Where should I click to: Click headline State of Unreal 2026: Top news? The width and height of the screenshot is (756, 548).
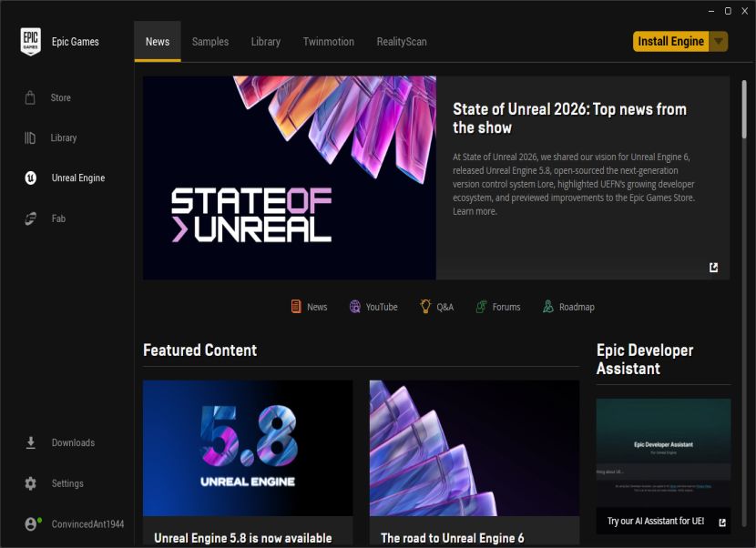click(x=569, y=118)
